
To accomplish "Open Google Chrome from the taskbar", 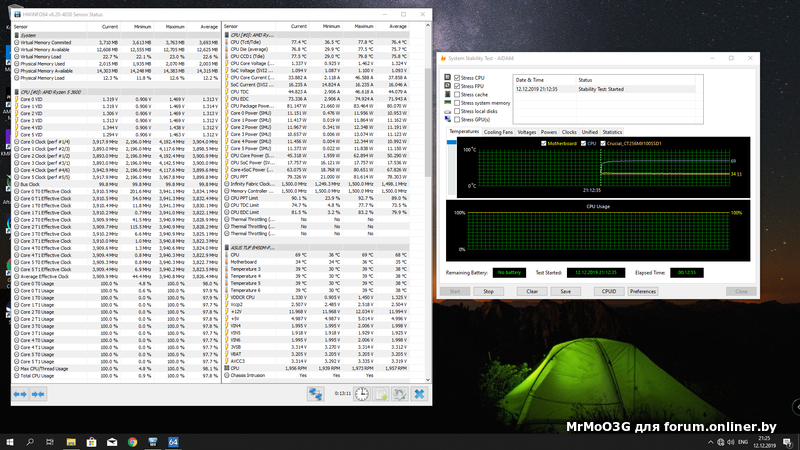I will click(133, 440).
